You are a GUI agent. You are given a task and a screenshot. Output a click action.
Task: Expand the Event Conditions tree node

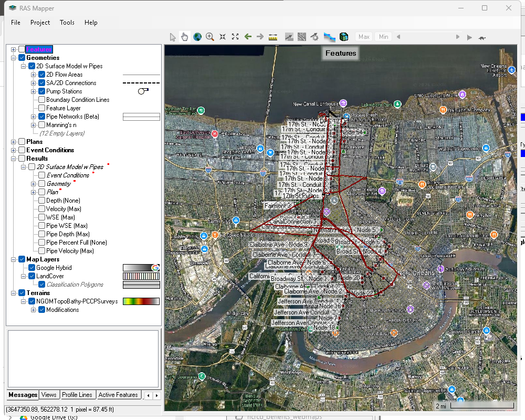(14, 150)
